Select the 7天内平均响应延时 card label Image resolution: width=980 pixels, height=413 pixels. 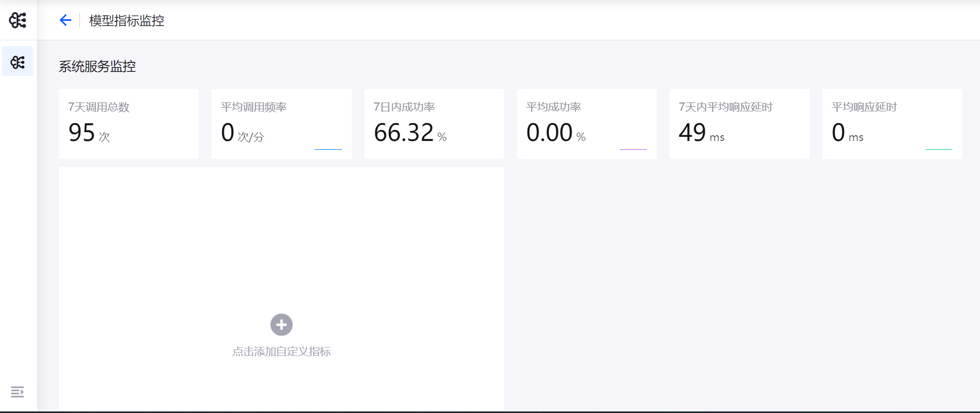click(725, 107)
